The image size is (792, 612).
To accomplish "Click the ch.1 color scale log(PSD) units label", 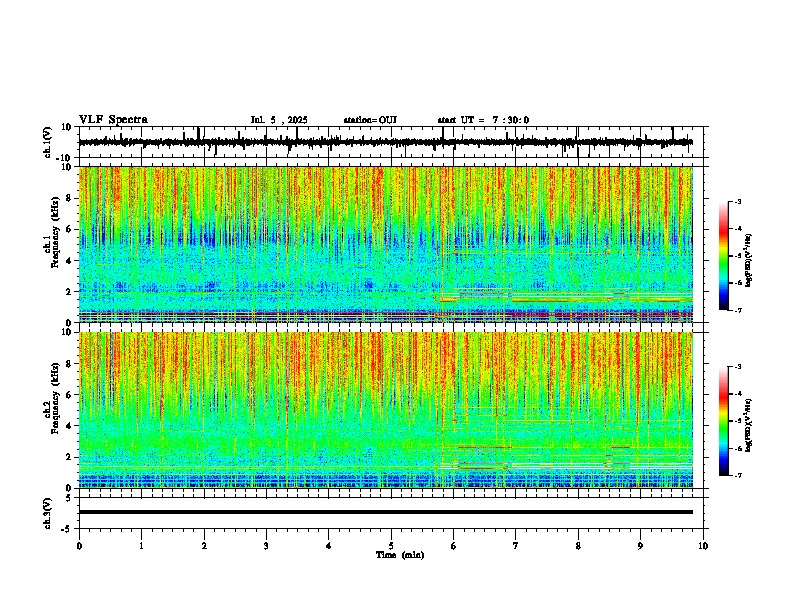I will point(749,261).
